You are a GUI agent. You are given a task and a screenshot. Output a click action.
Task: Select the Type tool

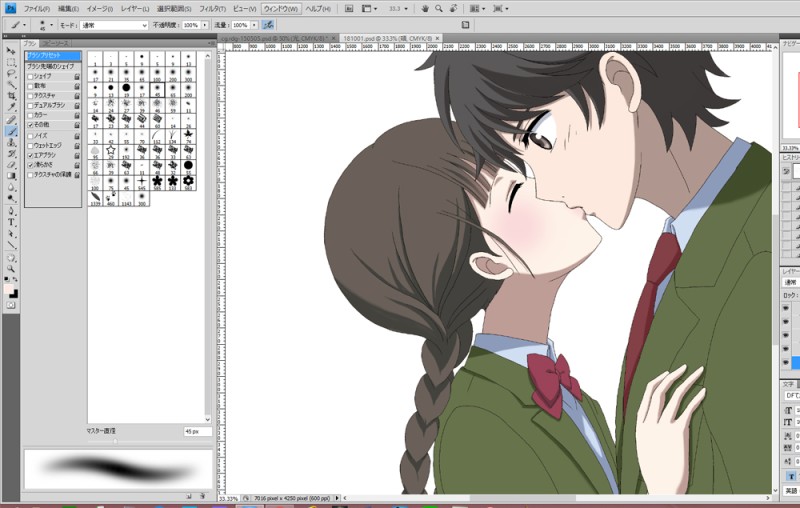tap(11, 222)
